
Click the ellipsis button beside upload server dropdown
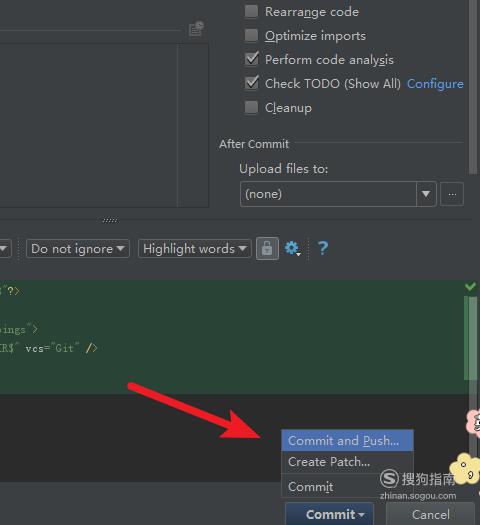[x=452, y=194]
